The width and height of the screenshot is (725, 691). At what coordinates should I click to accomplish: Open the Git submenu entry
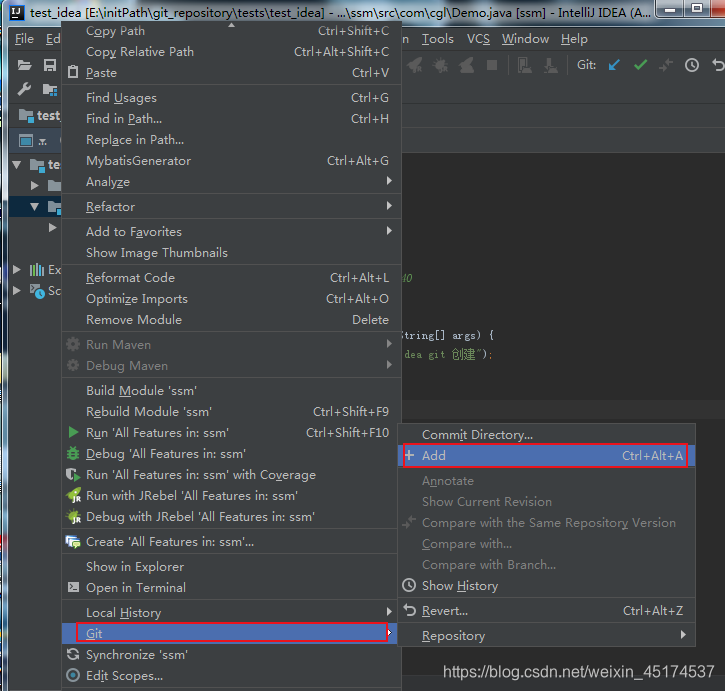pyautogui.click(x=230, y=633)
